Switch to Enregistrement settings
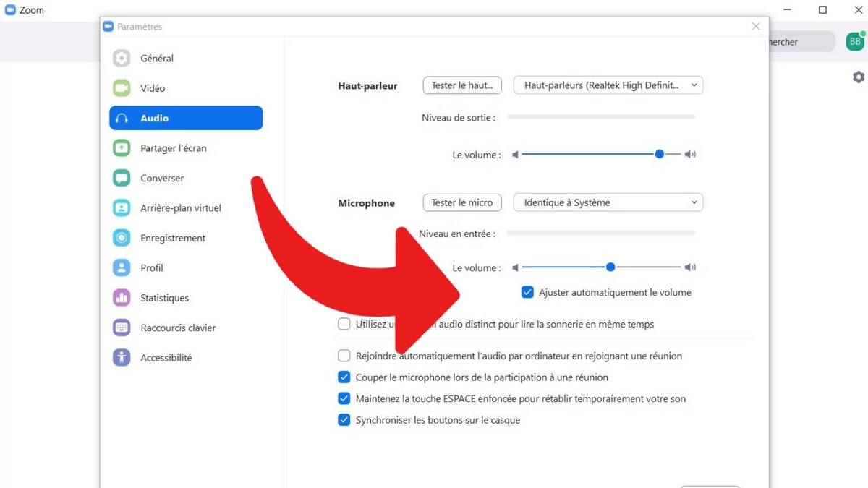Screen dimensions: 868x488 coord(186,238)
